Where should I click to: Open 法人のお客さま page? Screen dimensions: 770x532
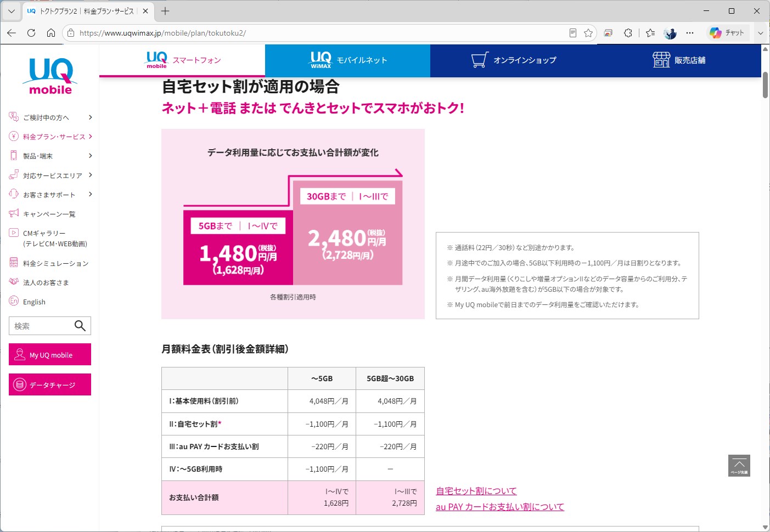(46, 282)
